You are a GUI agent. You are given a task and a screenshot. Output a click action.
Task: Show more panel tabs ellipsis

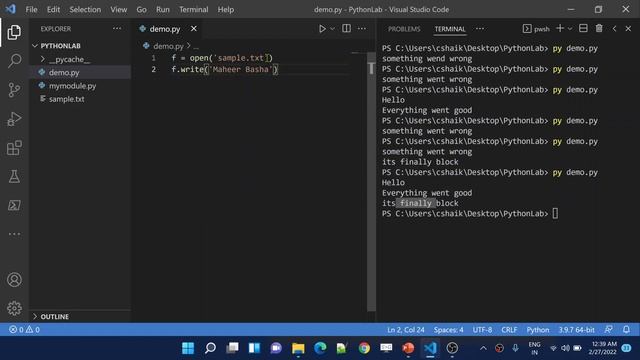point(480,29)
